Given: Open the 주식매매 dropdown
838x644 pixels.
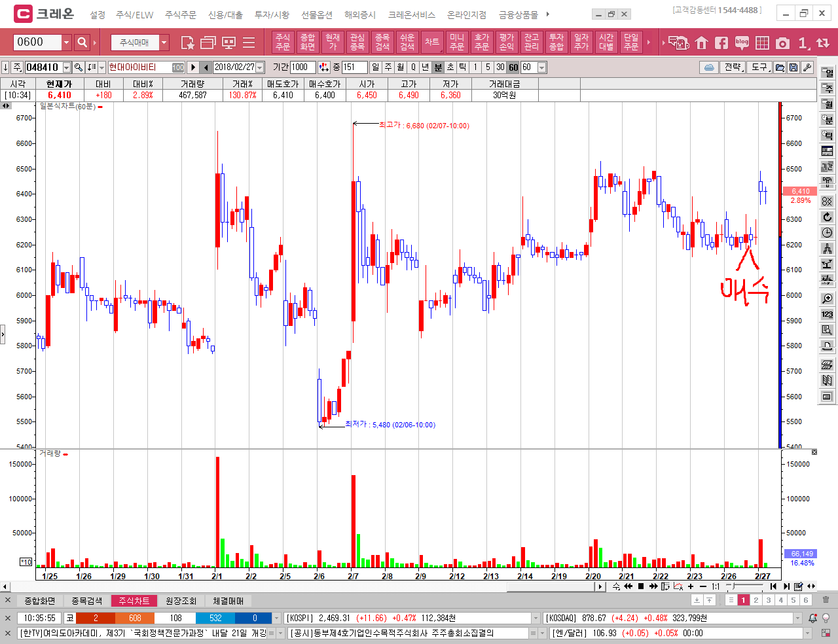Looking at the screenshot, I should [x=164, y=43].
